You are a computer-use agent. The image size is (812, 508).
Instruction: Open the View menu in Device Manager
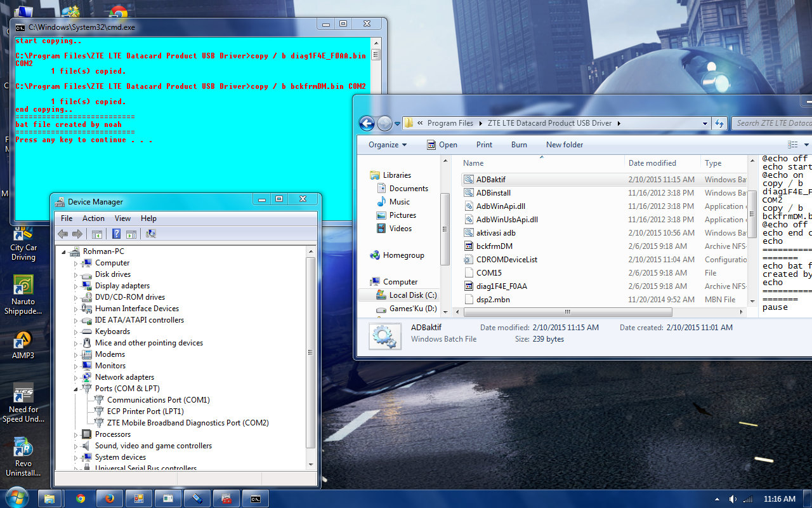[122, 218]
